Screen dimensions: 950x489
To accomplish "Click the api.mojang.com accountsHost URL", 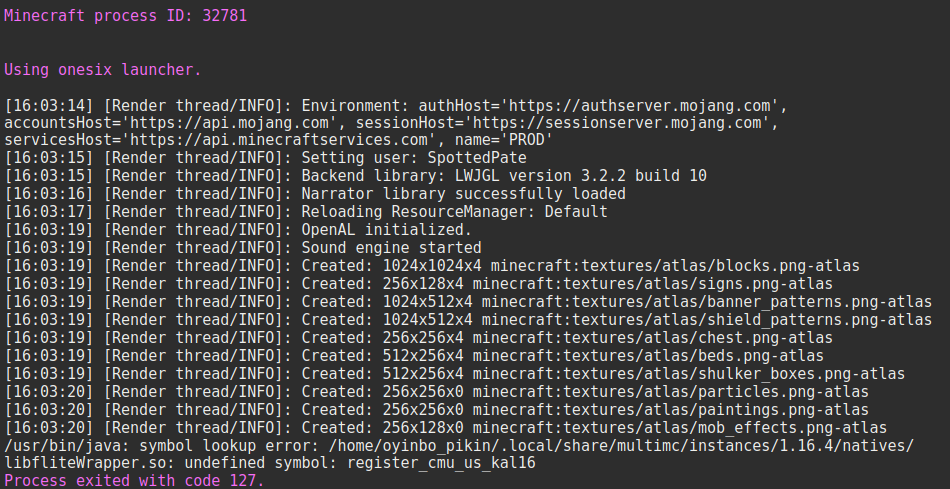I will [x=200, y=123].
